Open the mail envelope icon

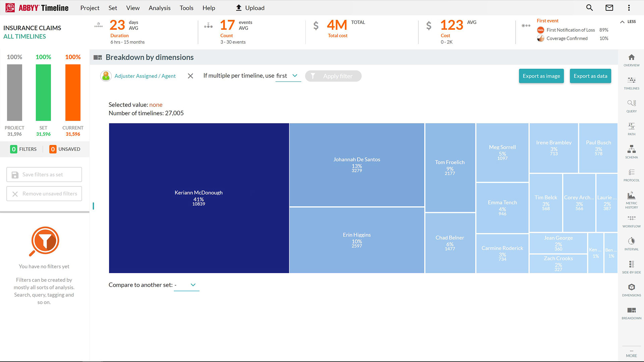(609, 8)
